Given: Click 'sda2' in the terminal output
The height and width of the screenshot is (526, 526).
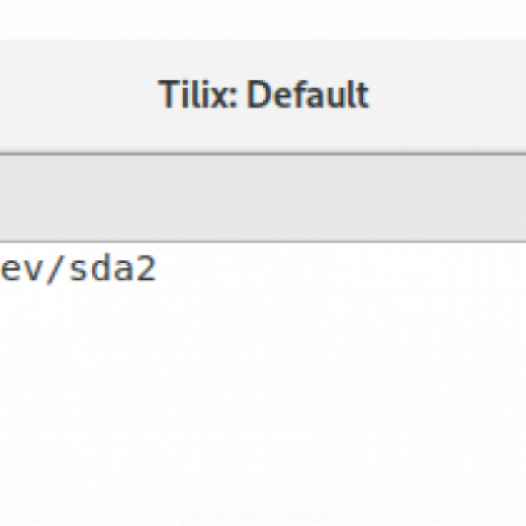Looking at the screenshot, I should (113, 268).
